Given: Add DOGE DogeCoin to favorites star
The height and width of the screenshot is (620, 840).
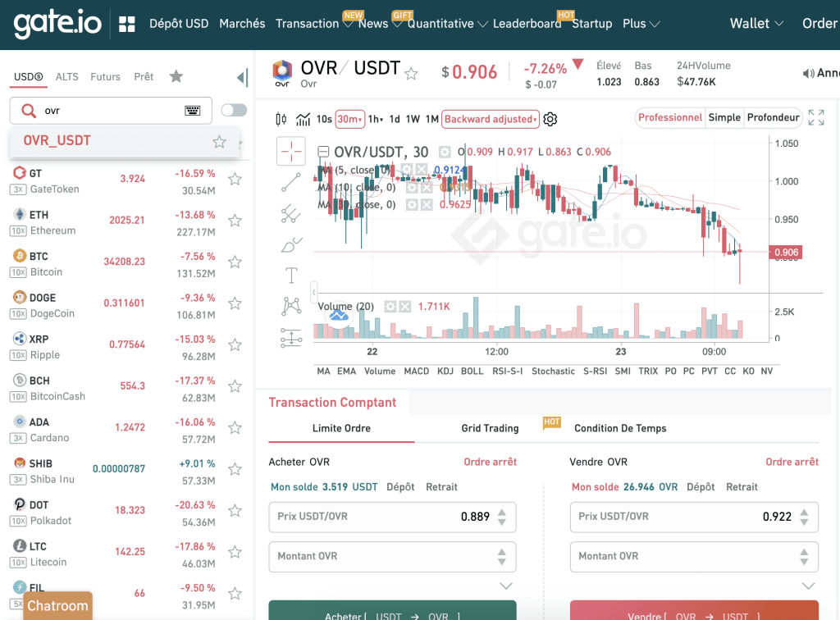Looking at the screenshot, I should point(235,303).
